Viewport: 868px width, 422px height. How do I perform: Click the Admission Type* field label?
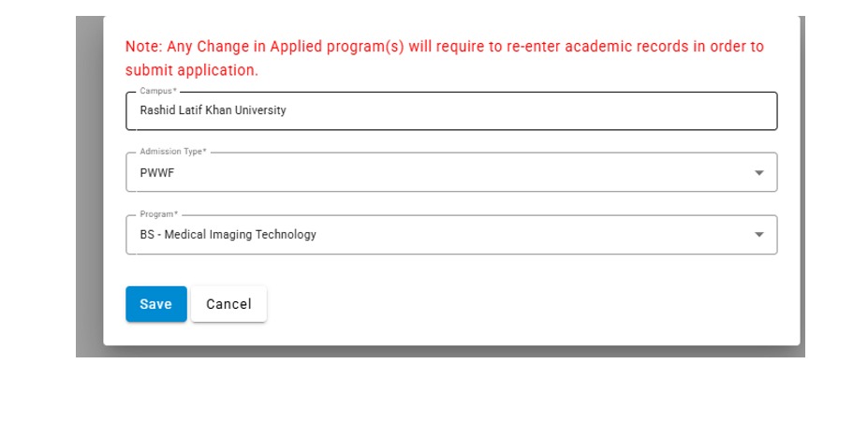click(x=173, y=153)
